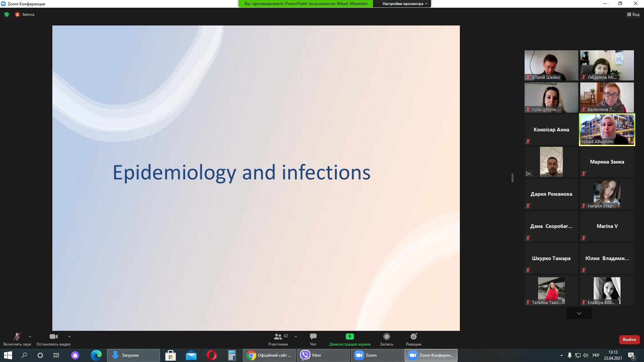Viewport: 644px width, 362px height.
Task: Switch to Chrome Офіційний сайт window
Action: 269,355
